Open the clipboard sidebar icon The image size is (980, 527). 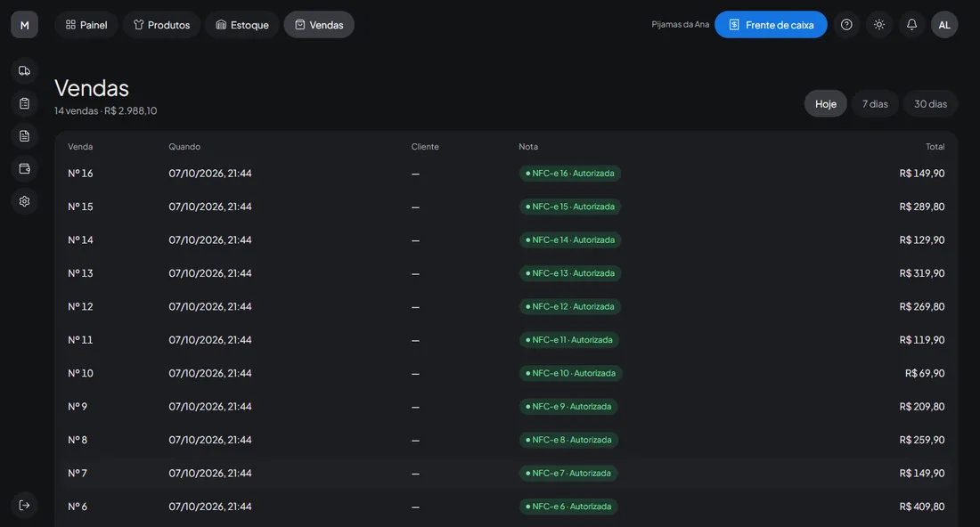(24, 103)
